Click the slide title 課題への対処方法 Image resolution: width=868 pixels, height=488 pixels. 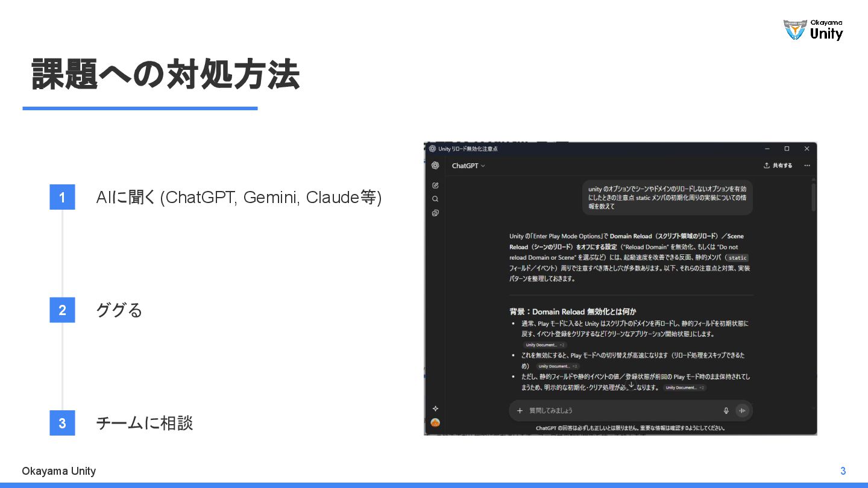(166, 74)
